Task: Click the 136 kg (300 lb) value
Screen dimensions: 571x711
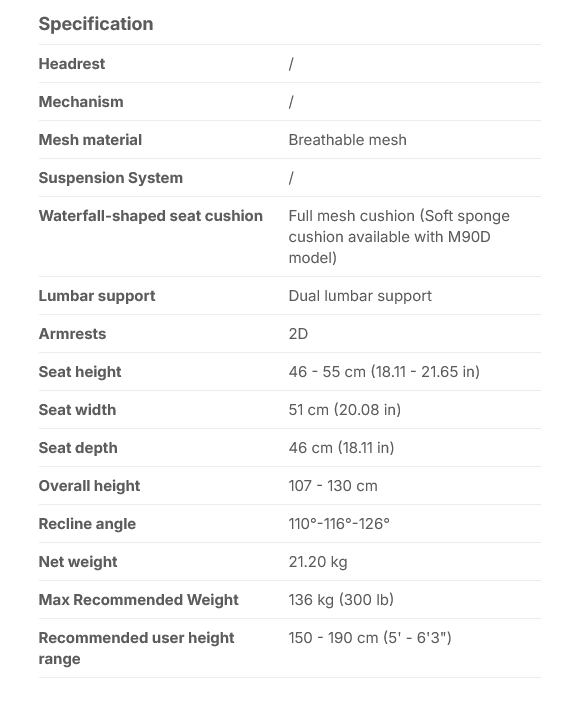Action: point(341,600)
